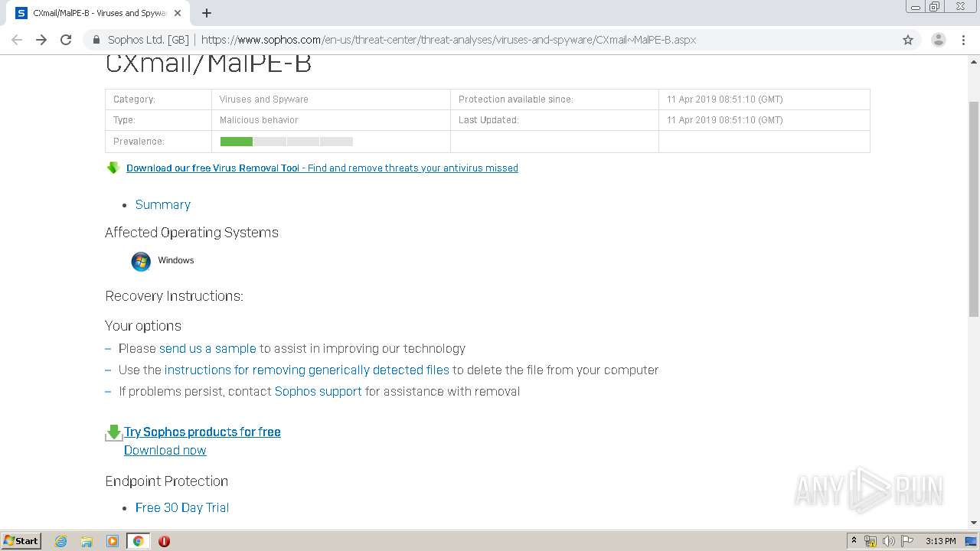Click the 'Windows' operating system label
The width and height of the screenshot is (980, 551).
pyautogui.click(x=176, y=260)
